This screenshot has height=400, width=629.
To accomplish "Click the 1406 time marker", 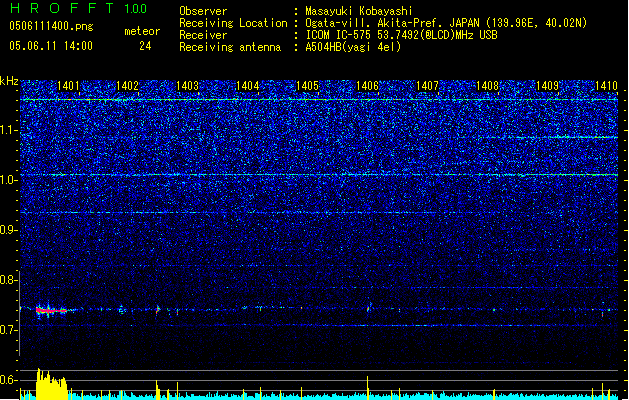I will coord(367,86).
